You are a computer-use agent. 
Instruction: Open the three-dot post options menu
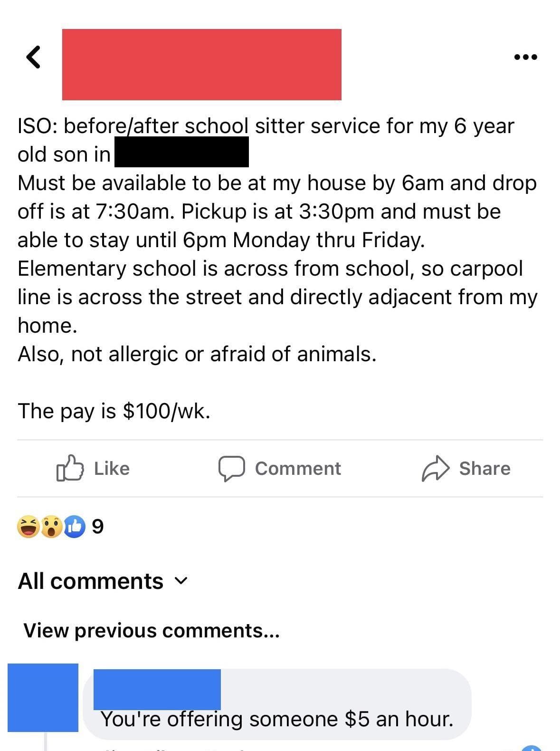pos(525,57)
